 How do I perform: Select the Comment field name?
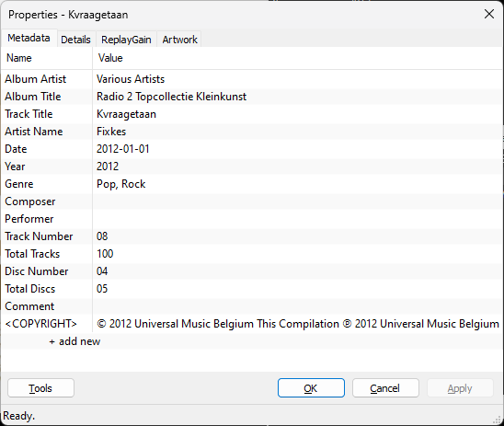tap(29, 306)
